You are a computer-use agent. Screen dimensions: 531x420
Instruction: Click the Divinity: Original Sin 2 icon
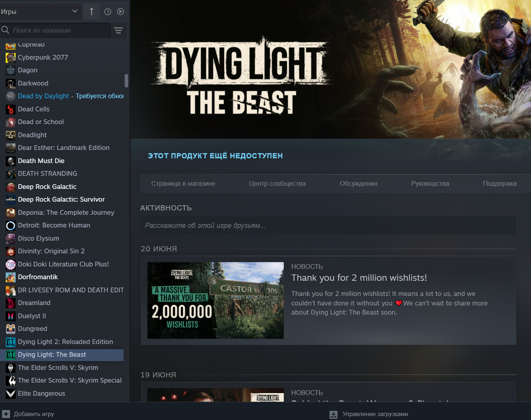[11, 251]
